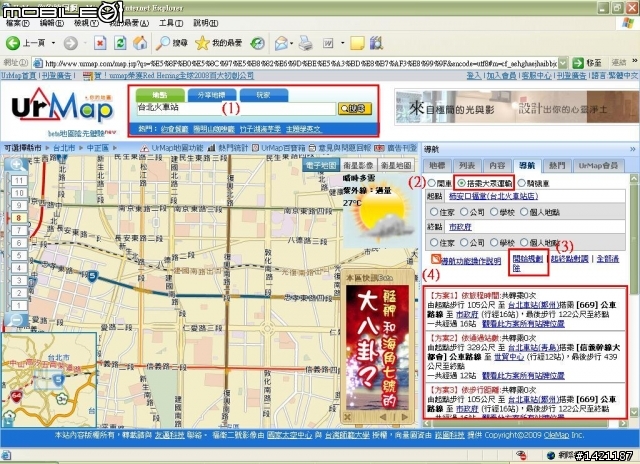640x464 pixels.
Task: Select start point School radio
Action: coord(494,212)
